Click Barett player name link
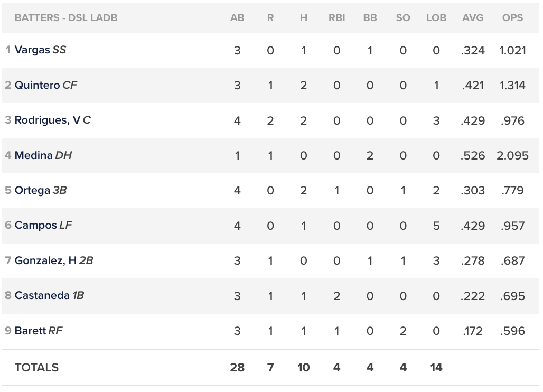The image size is (543, 392). point(31,331)
